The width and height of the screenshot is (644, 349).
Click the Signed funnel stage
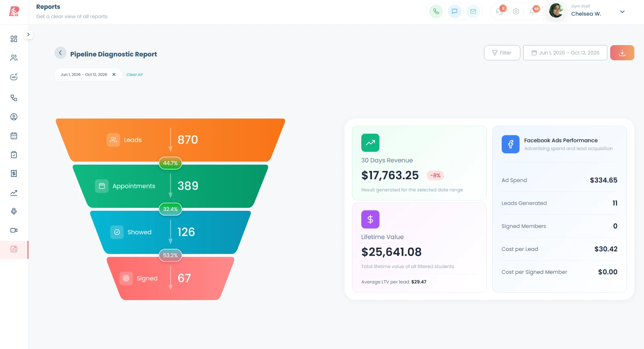[x=170, y=278]
